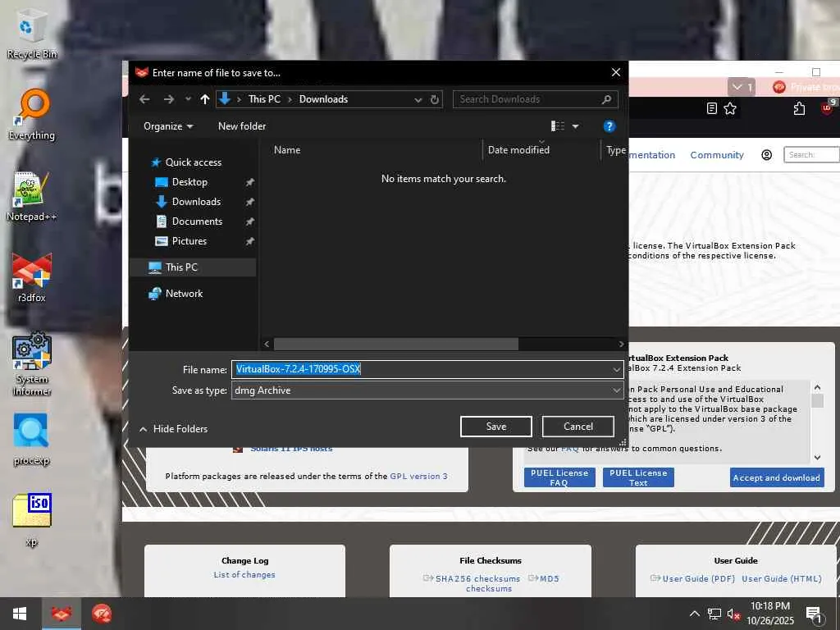840x630 pixels.
Task: Change the file view layout icon
Action: tap(557, 126)
